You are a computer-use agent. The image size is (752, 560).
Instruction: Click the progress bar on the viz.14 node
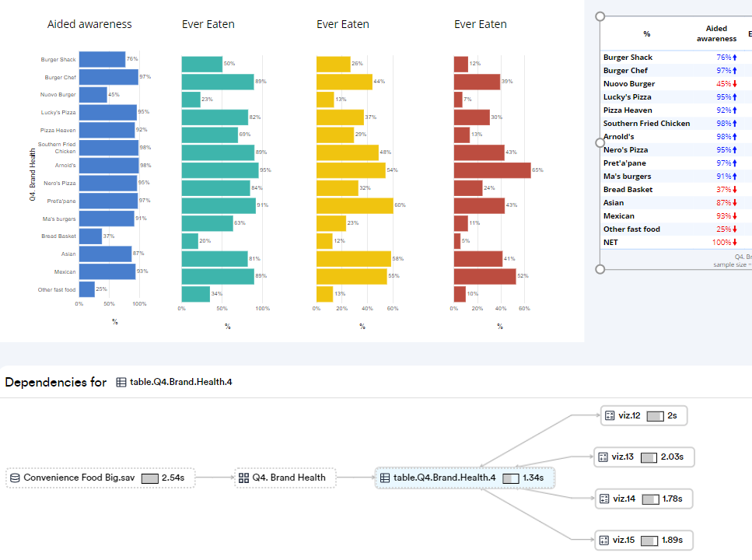(x=650, y=499)
